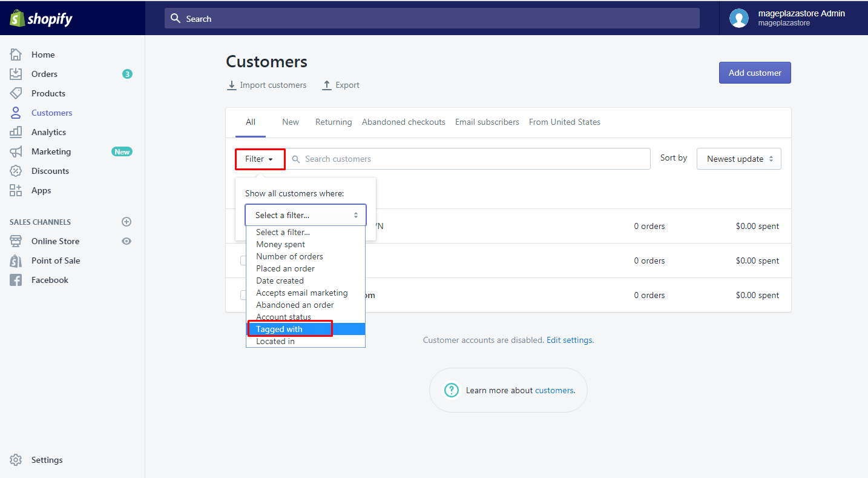Click the Settings gear icon
Image resolution: width=868 pixels, height=478 pixels.
16,460
